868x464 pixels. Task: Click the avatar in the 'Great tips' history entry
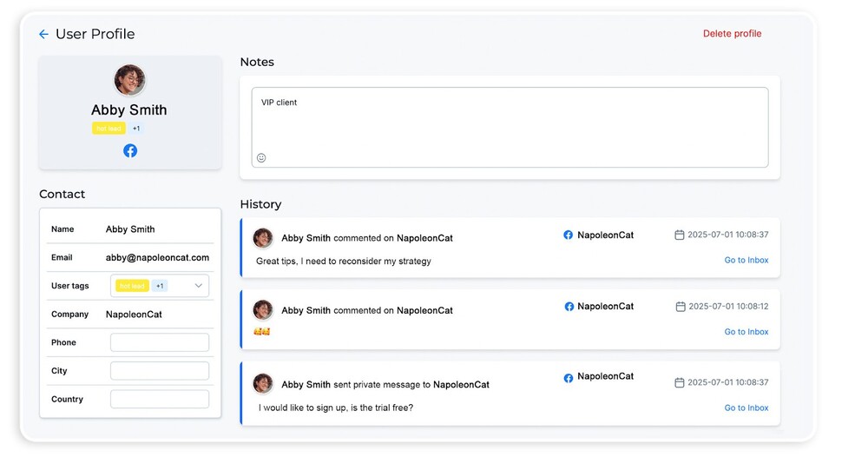click(263, 238)
